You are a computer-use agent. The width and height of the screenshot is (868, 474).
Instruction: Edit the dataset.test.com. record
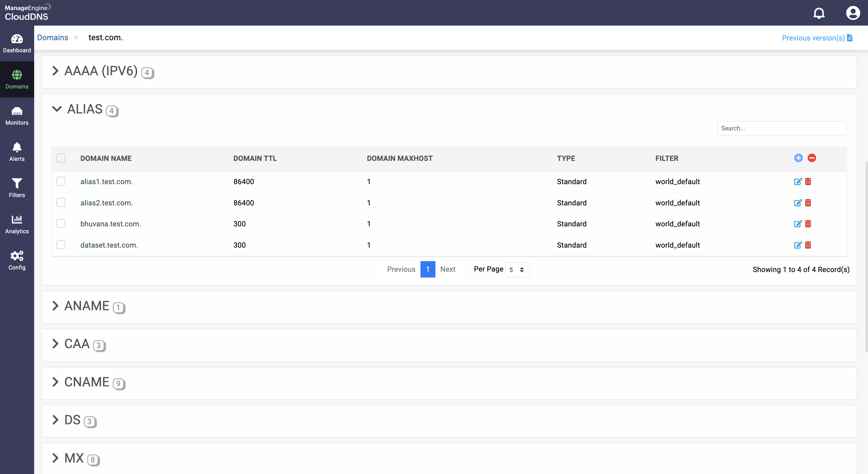pyautogui.click(x=798, y=245)
